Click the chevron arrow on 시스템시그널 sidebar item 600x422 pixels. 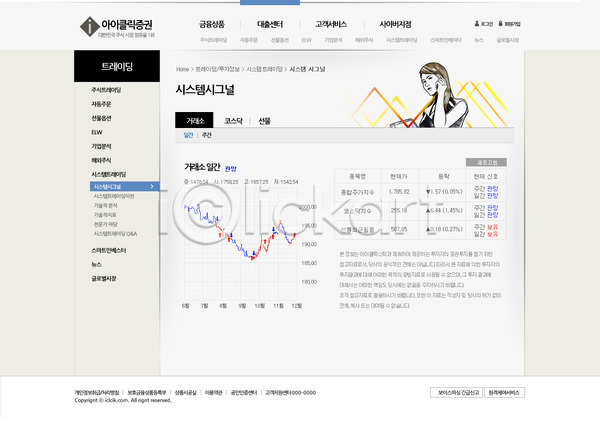[151, 186]
